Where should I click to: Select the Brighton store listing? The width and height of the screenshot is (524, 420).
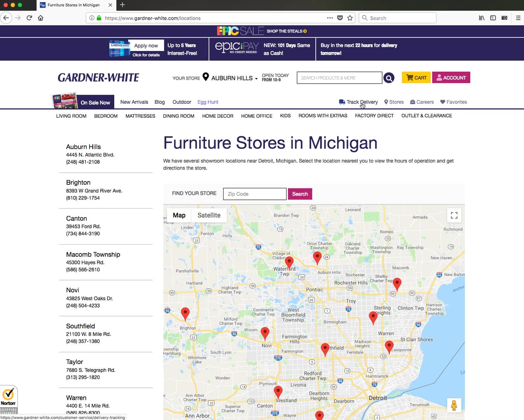pos(106,190)
